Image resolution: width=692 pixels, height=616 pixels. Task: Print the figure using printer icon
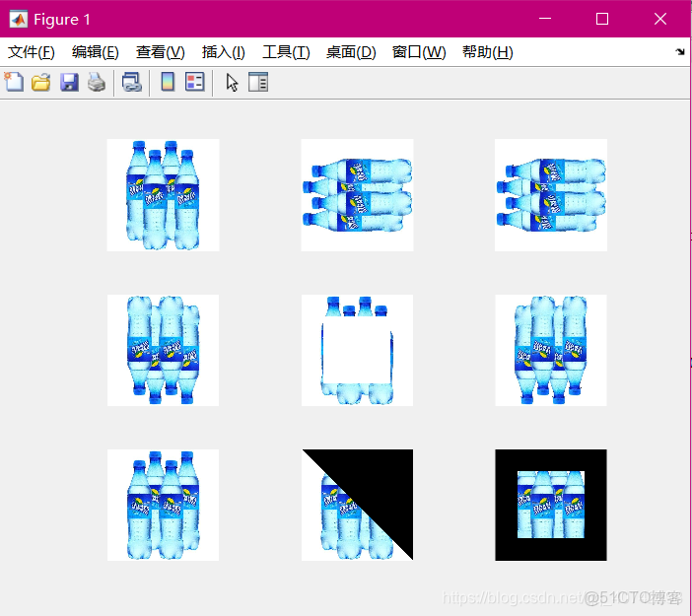point(97,82)
